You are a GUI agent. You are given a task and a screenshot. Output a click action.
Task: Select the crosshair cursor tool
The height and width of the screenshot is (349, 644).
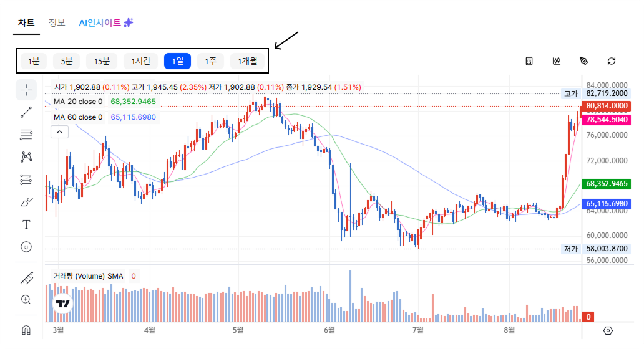click(x=26, y=90)
